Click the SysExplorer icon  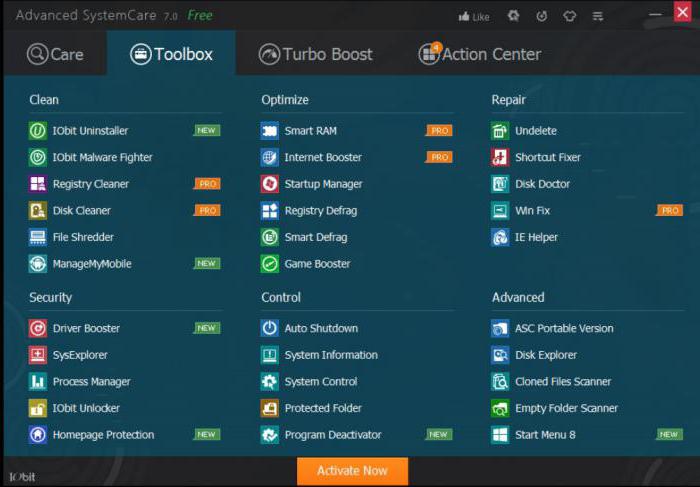point(38,355)
